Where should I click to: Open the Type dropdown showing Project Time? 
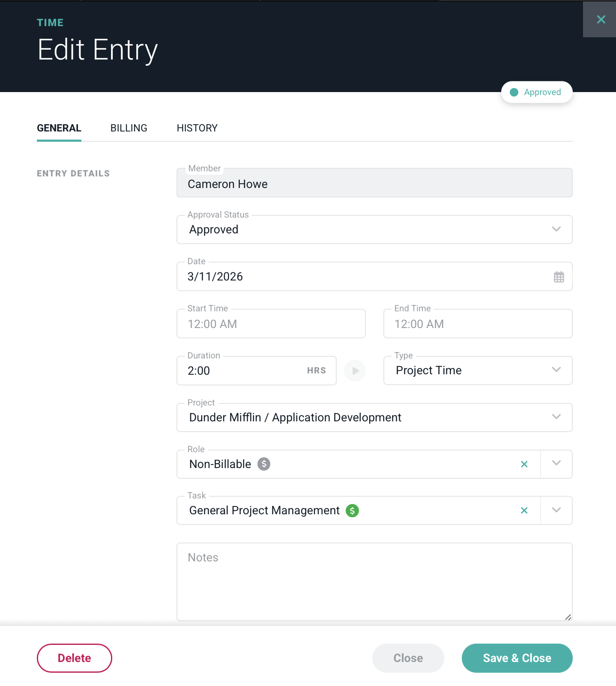tap(556, 370)
